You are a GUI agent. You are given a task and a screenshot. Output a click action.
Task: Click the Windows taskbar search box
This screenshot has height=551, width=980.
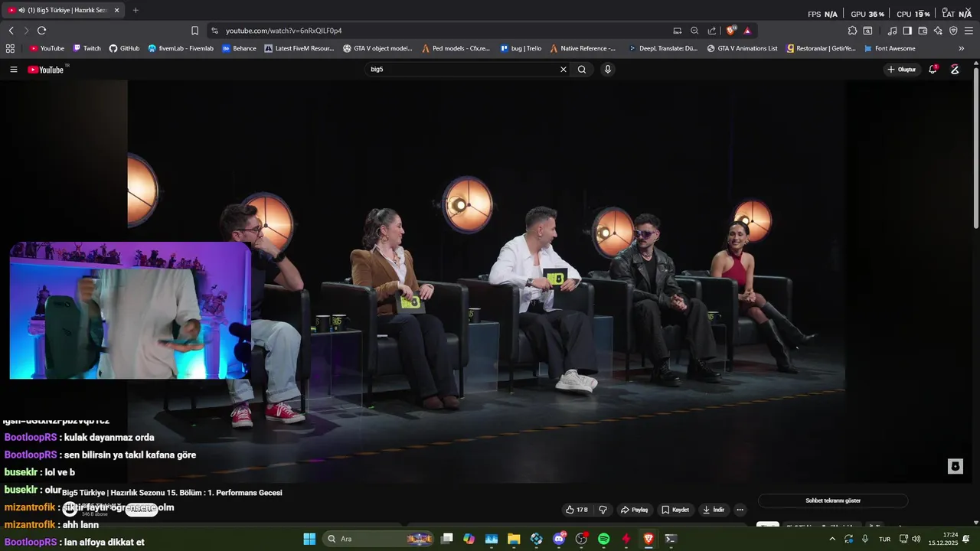(379, 539)
